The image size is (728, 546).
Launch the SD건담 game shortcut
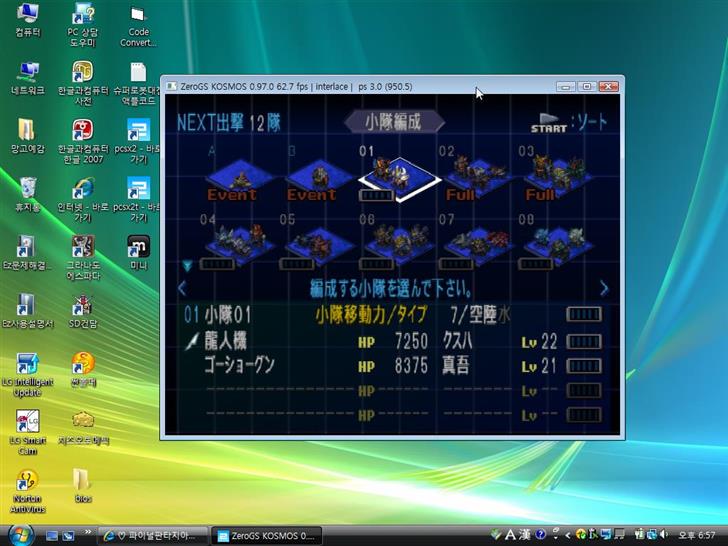click(x=83, y=311)
